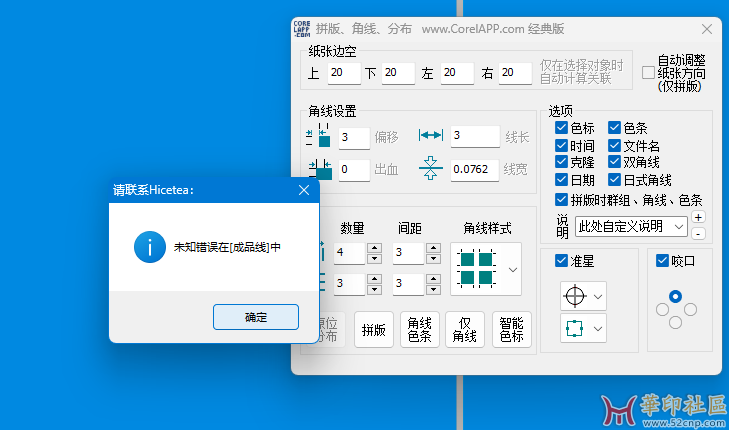729x430 pixels.
Task: Click the 智能色标 button
Action: tap(511, 329)
